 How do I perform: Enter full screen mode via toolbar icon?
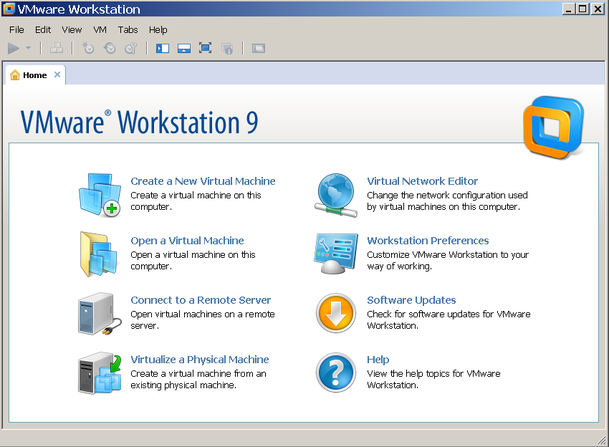click(205, 48)
